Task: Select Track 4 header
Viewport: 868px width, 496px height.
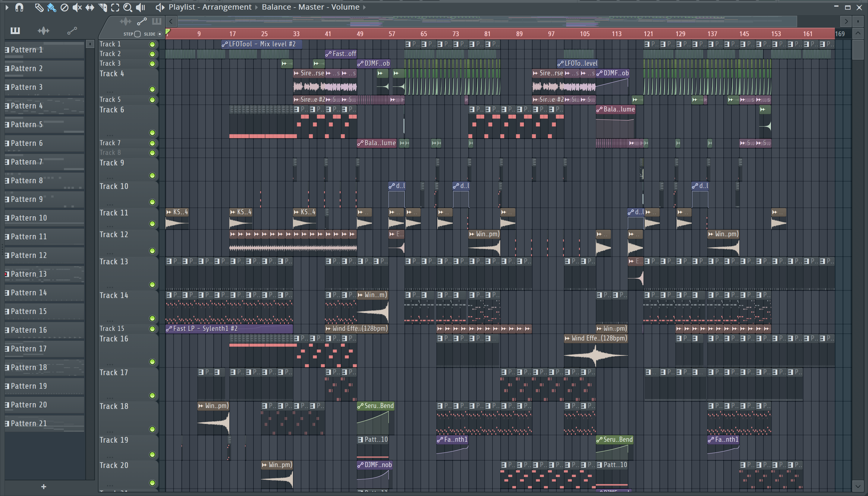Action: 128,81
